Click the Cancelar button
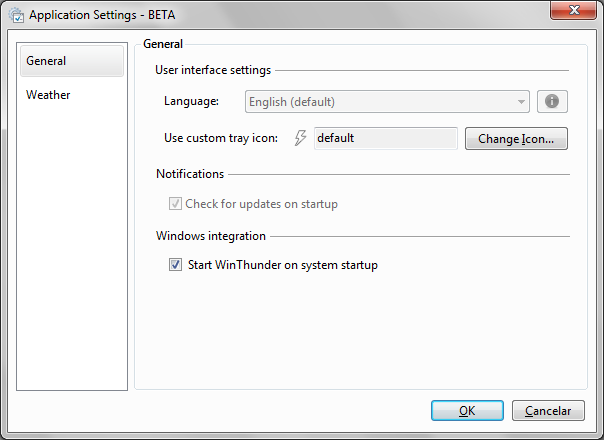Image resolution: width=604 pixels, height=440 pixels. click(x=548, y=411)
